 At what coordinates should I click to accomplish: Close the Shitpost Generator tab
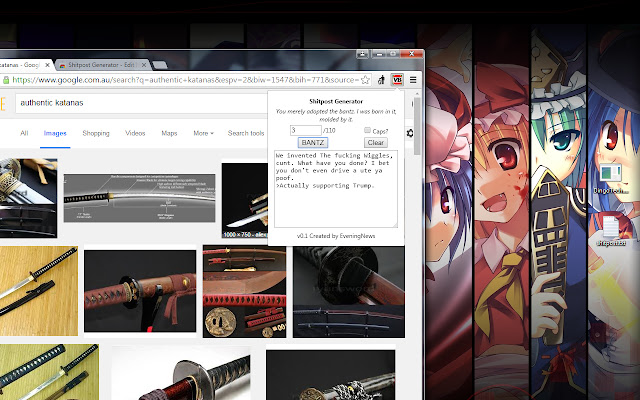click(144, 65)
